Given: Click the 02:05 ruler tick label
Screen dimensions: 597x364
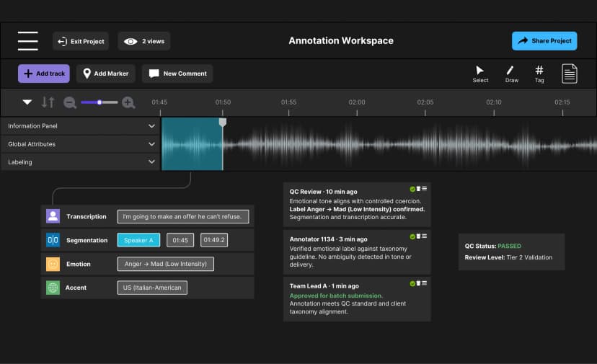Looking at the screenshot, I should (x=425, y=102).
